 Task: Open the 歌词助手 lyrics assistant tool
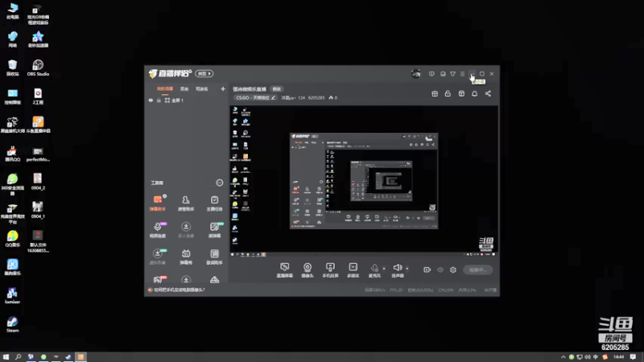tap(214, 257)
